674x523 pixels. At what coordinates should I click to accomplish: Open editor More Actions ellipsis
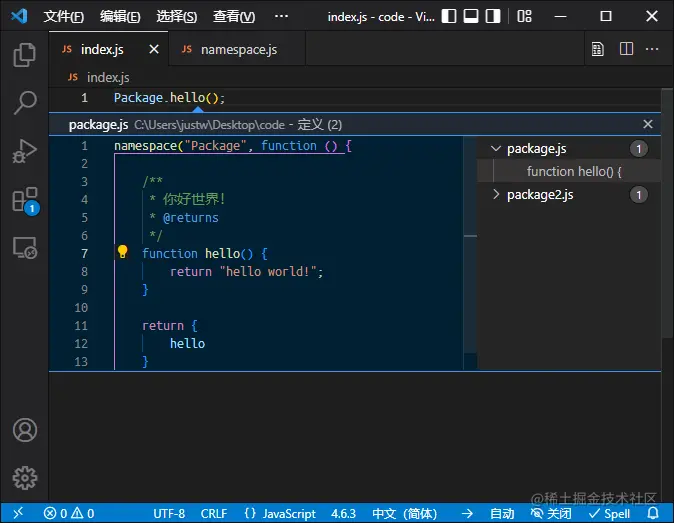(x=652, y=49)
